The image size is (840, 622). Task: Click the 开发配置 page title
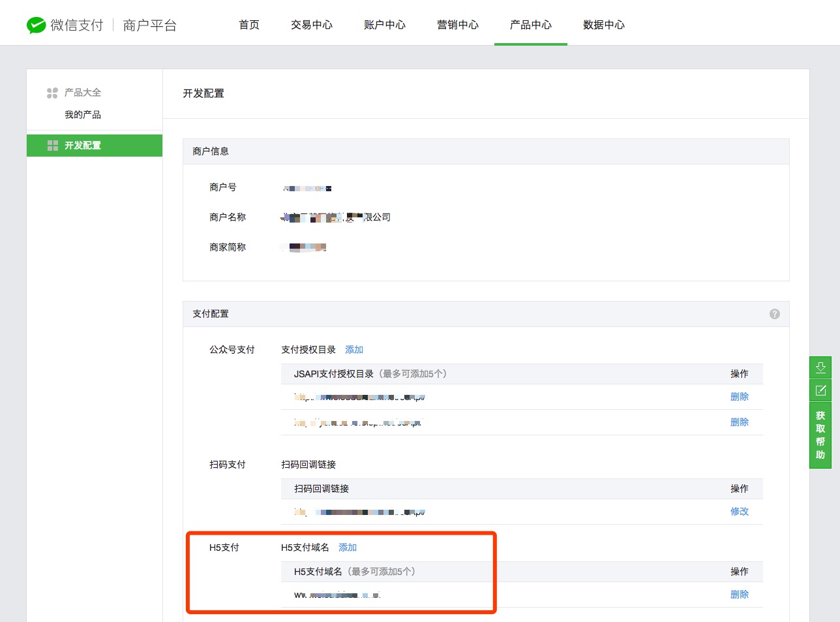[x=203, y=93]
